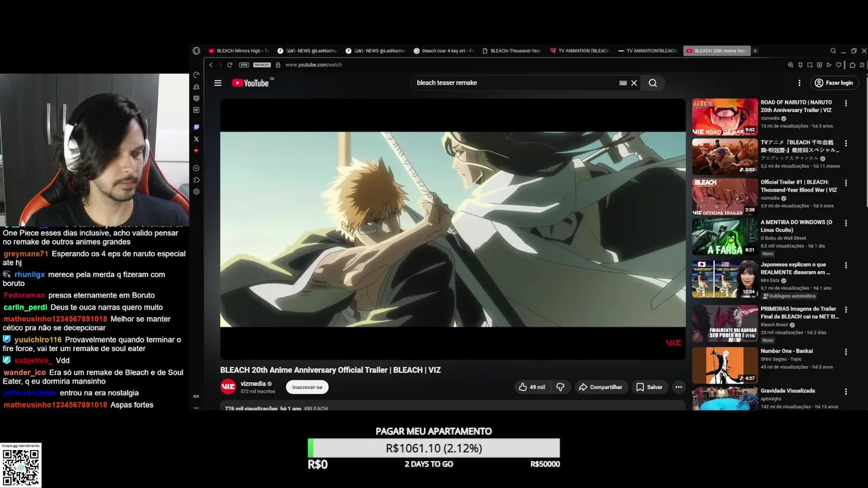
Task: Click Salvar to save the video
Action: point(649,387)
